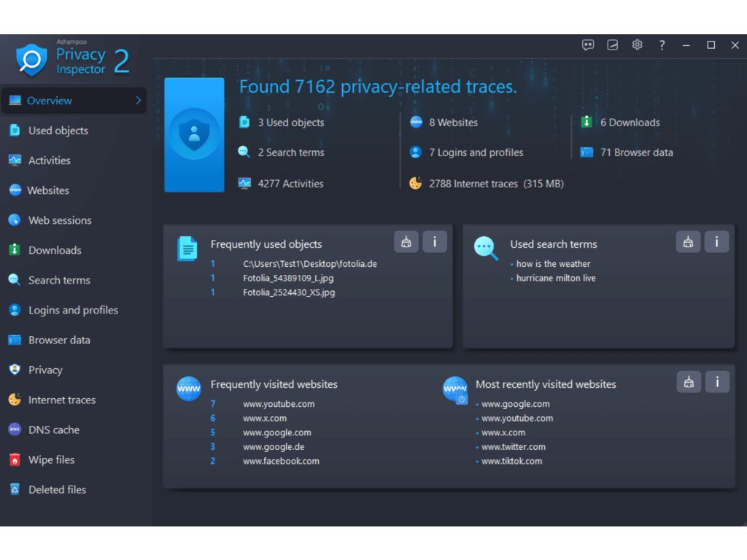The height and width of the screenshot is (560, 747).
Task: Select www.x.com in Most recently visited
Action: click(503, 432)
